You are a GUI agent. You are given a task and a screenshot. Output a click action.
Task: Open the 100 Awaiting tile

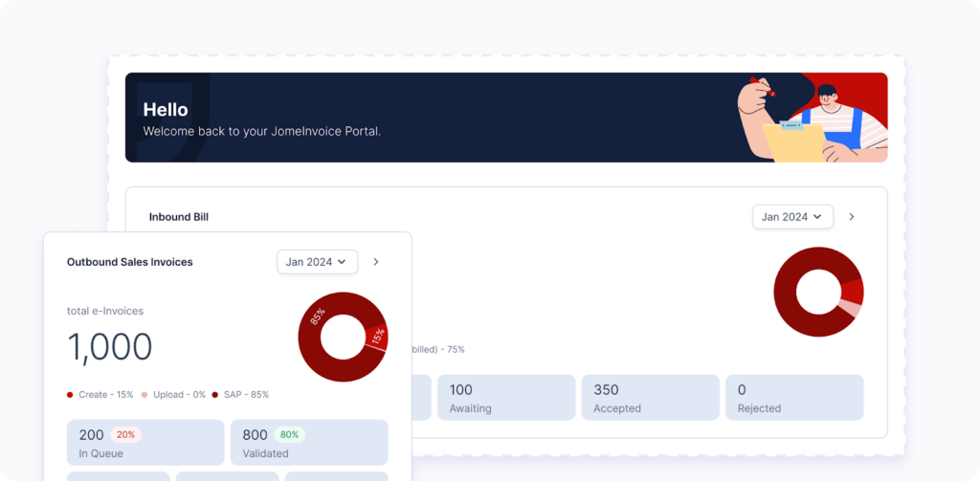click(x=506, y=398)
